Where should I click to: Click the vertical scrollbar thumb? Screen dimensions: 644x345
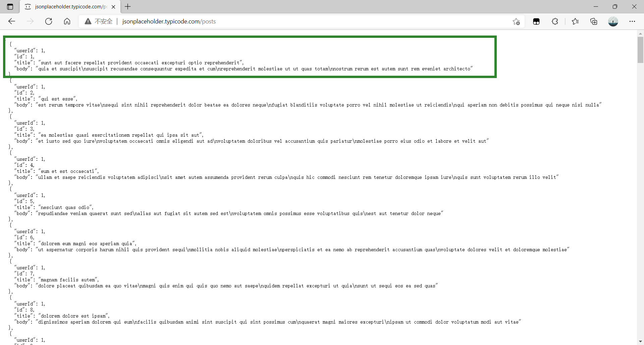pyautogui.click(x=640, y=50)
